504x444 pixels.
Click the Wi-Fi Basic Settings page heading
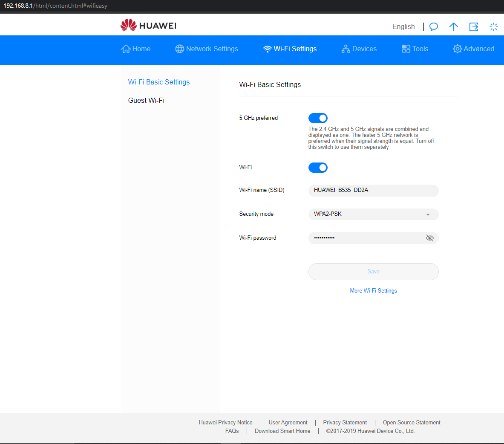pos(270,84)
